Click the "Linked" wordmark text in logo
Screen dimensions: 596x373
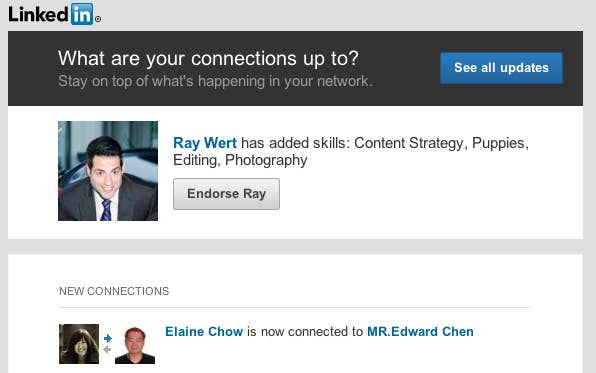38,15
